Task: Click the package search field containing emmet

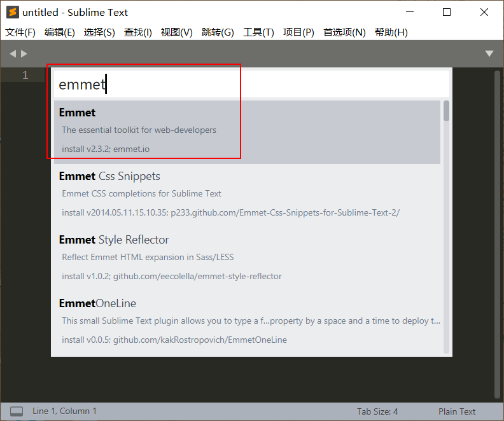Action: coord(251,84)
